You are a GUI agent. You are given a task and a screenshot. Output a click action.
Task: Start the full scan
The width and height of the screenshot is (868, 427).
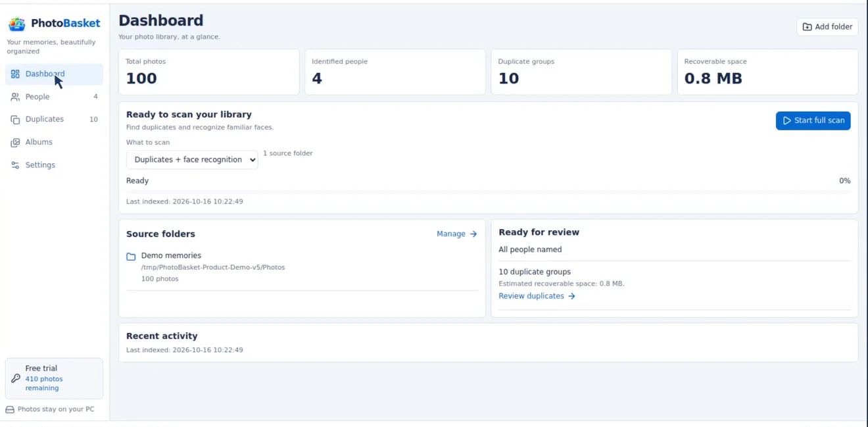[813, 120]
